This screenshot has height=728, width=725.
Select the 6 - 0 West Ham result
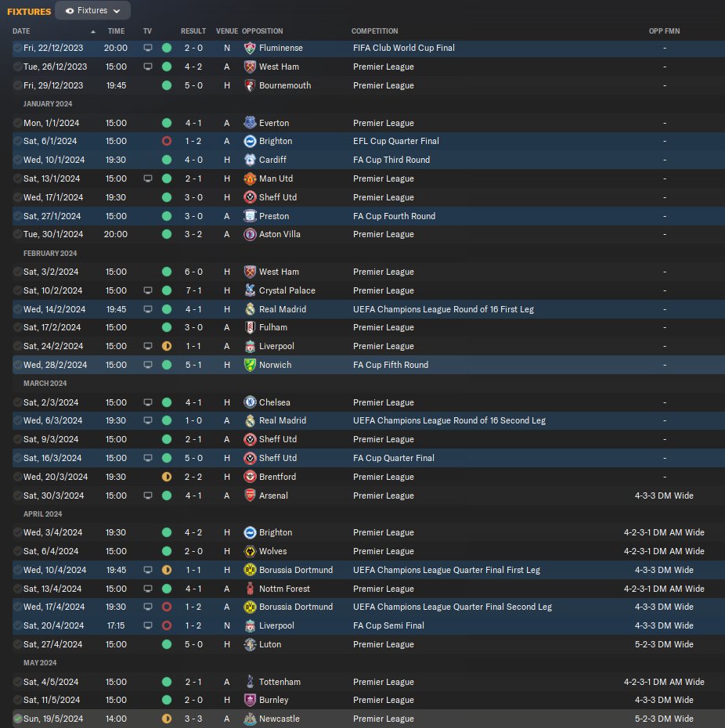(193, 272)
